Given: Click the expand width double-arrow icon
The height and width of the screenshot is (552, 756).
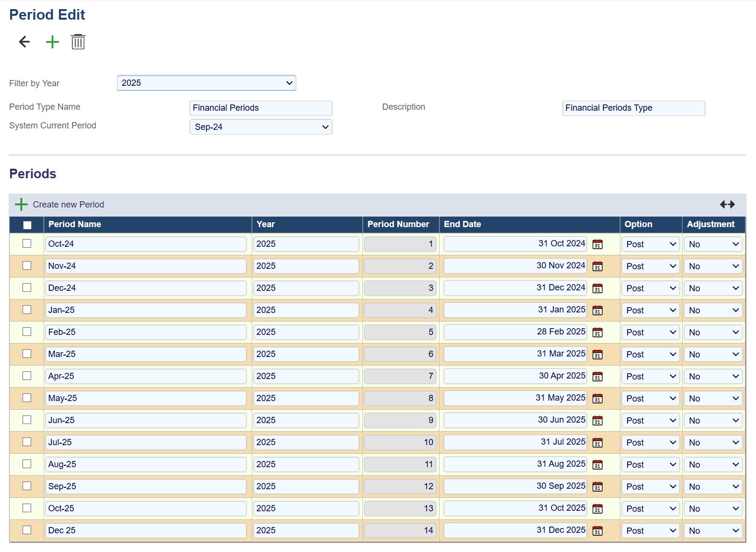Looking at the screenshot, I should pyautogui.click(x=727, y=205).
